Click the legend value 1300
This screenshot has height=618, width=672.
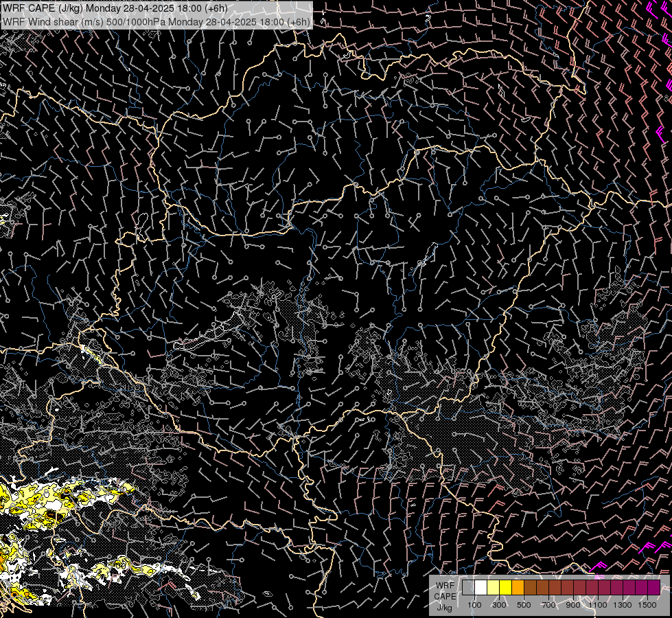(623, 605)
